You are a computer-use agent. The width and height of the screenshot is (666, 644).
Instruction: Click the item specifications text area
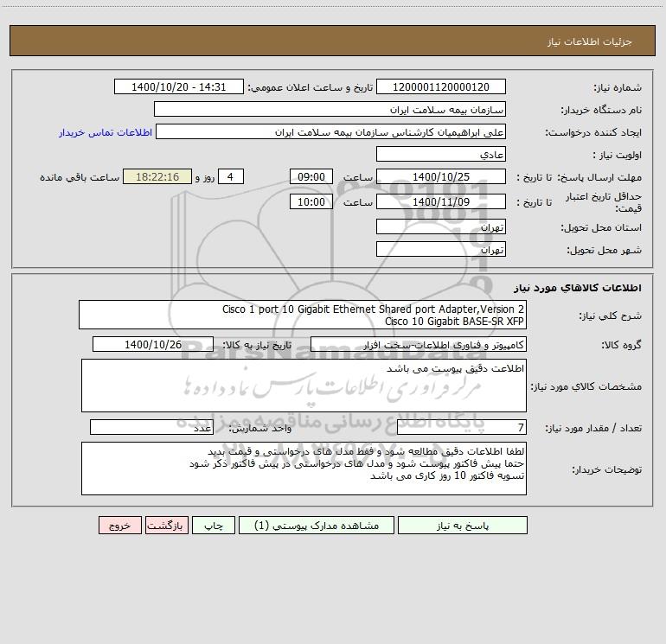304,386
